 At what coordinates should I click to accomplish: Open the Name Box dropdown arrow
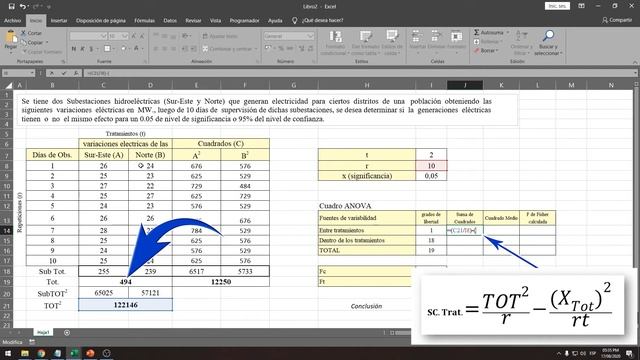point(32,73)
